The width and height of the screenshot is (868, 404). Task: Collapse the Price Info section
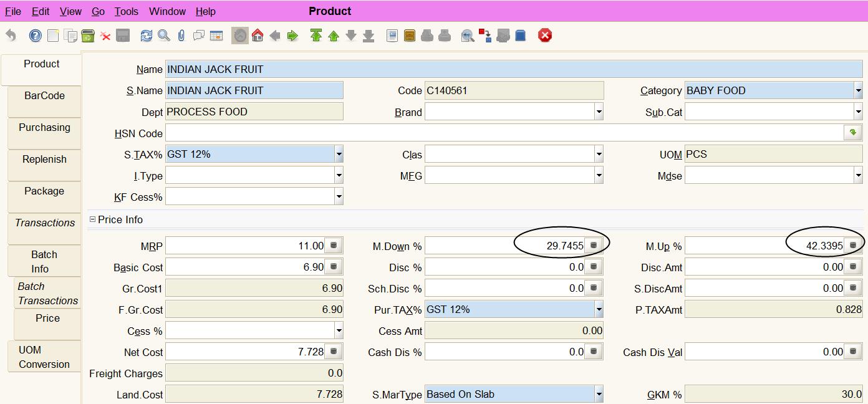(93, 219)
